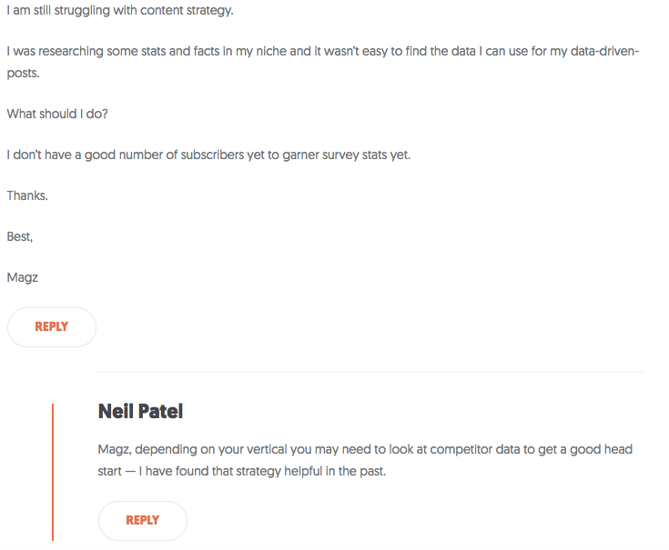Image resolution: width=669 pixels, height=550 pixels.
Task: Click REPLY under Magz's comment
Action: click(51, 327)
